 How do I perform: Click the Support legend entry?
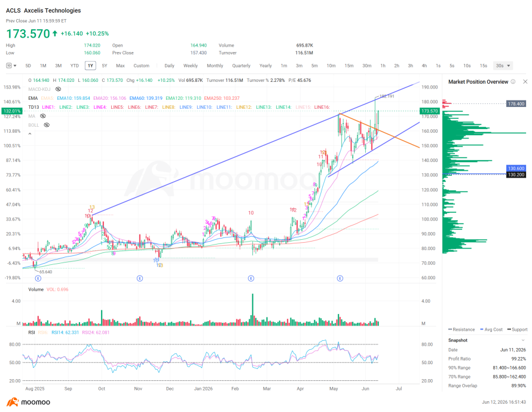tap(518, 329)
